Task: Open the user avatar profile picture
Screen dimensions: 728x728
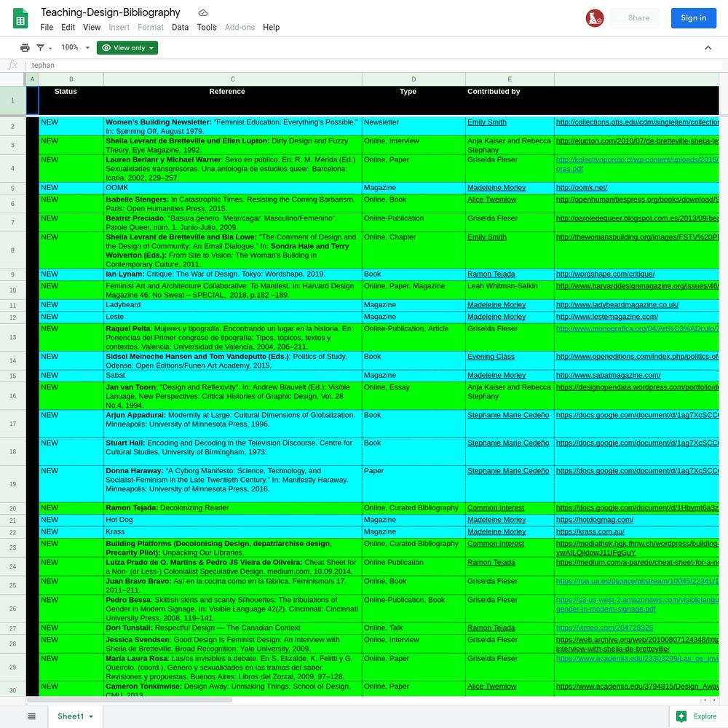Action: 595,18
